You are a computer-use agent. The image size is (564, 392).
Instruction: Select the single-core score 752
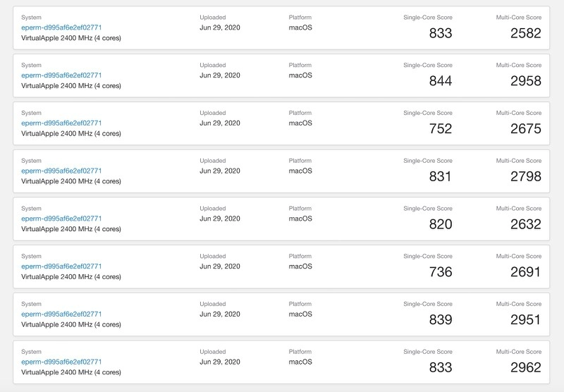tap(441, 129)
